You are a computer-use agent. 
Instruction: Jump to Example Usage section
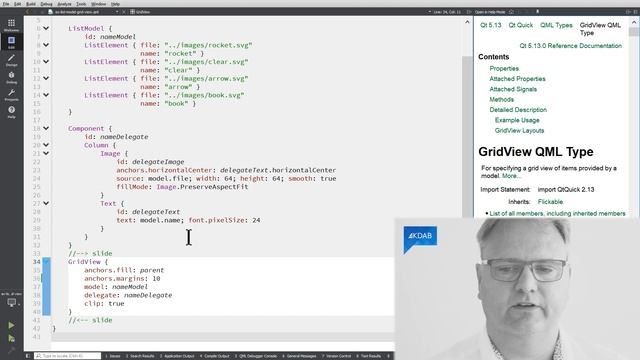(517, 120)
